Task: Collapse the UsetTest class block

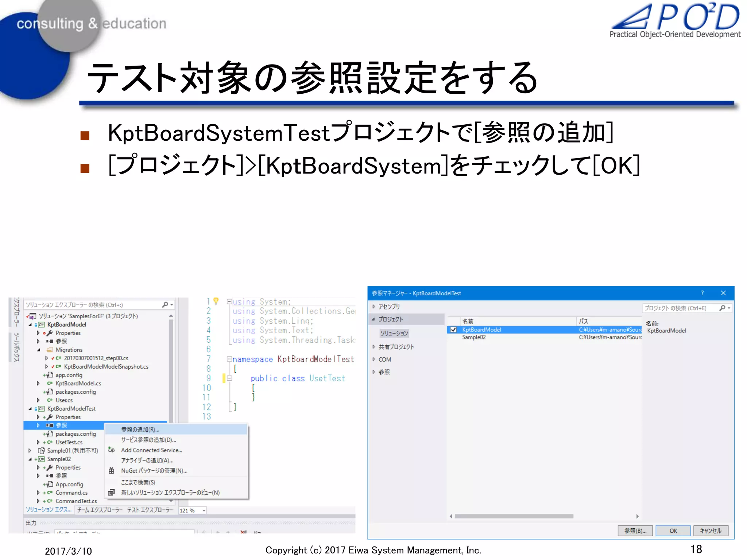Action: (229, 378)
